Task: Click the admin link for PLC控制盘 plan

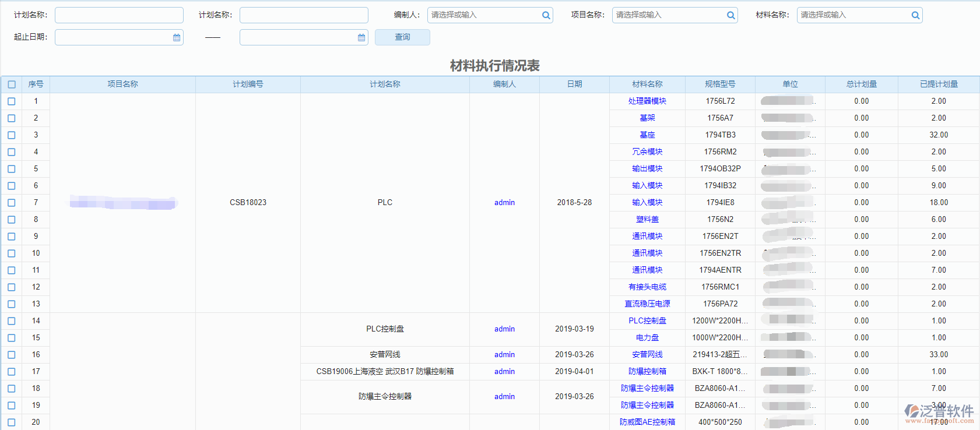Action: click(x=504, y=329)
